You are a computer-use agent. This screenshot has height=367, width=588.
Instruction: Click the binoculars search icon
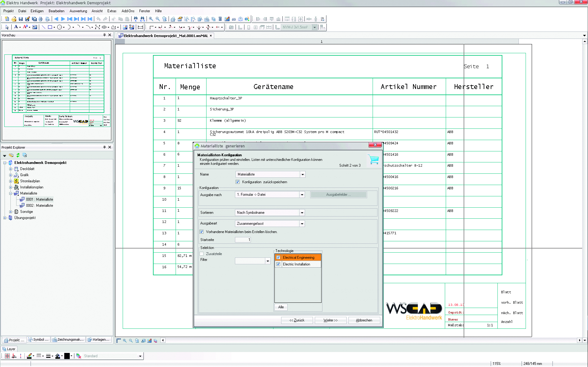click(x=136, y=19)
